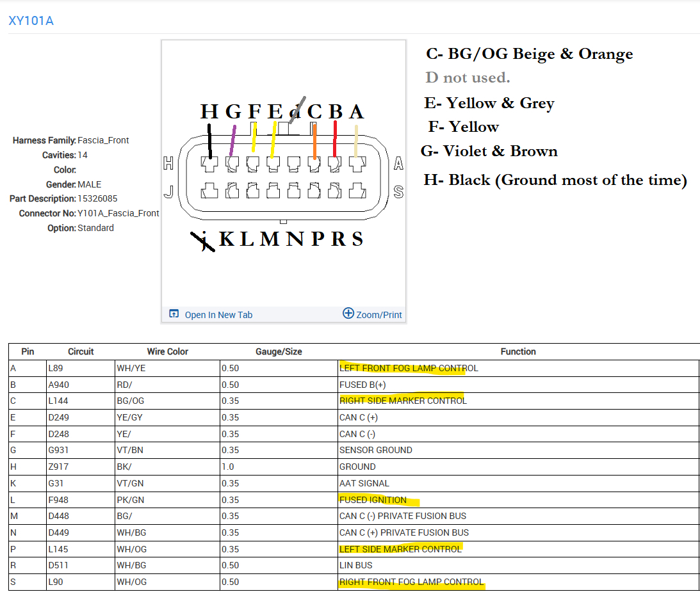Click the AAT SIGNAL function cell
The height and width of the screenshot is (592, 700).
click(x=364, y=483)
